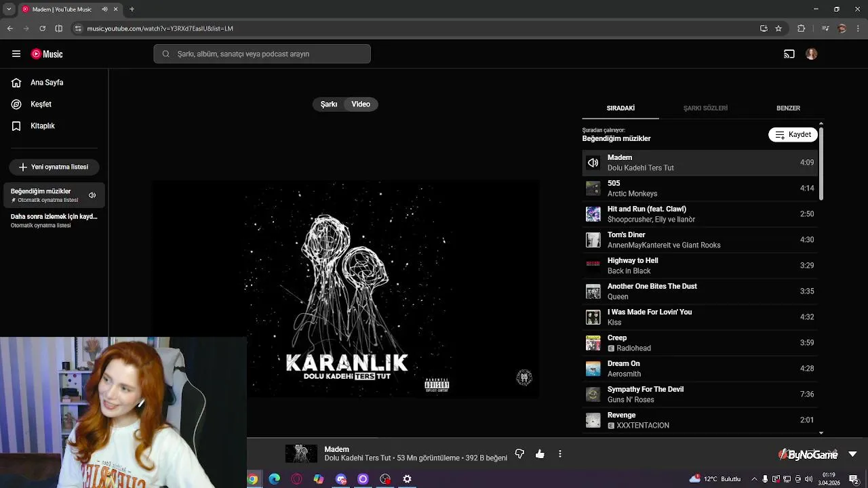Play Highway to Hell from the queue
Screen dimensions: 868x488
click(x=700, y=266)
